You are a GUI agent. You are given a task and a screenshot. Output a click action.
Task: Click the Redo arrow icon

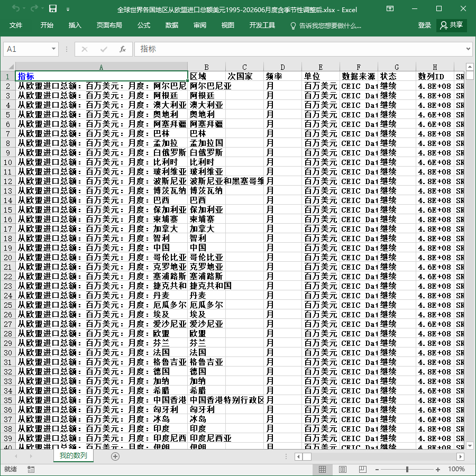coord(34,8)
